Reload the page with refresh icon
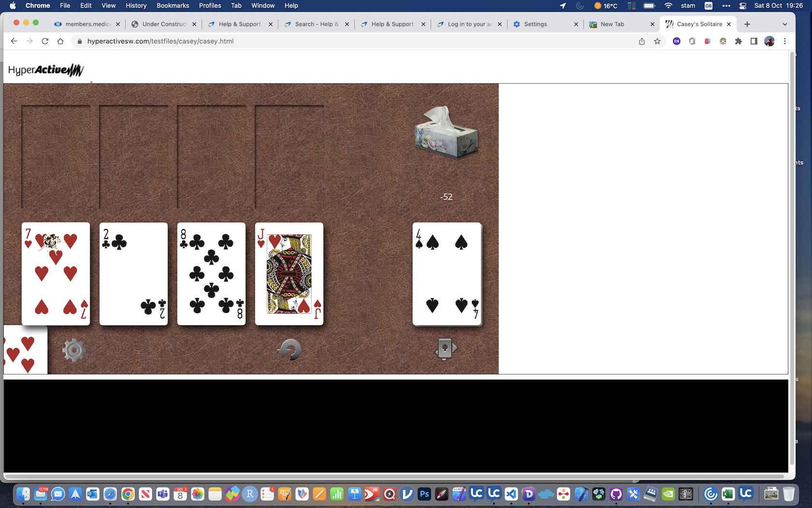 (x=45, y=41)
